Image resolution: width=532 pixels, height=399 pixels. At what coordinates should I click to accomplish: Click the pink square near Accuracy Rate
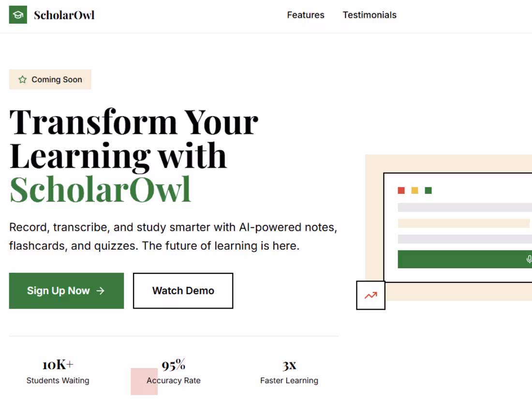(144, 382)
